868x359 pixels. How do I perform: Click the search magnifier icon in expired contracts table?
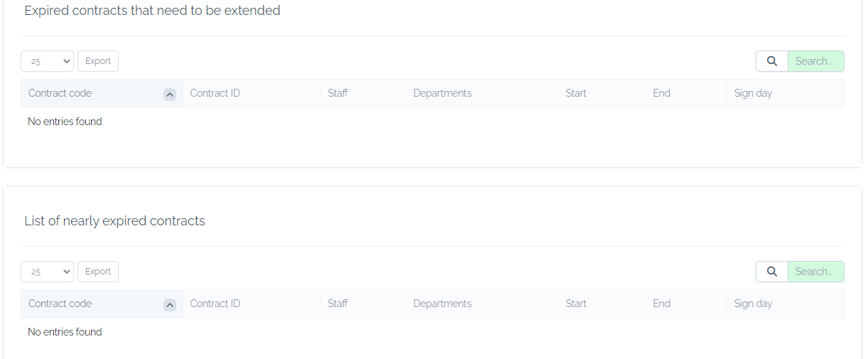771,61
